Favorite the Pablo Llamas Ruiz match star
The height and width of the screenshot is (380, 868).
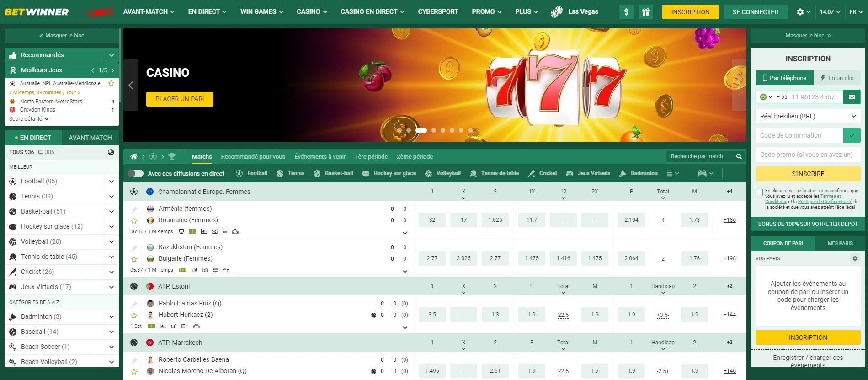[x=134, y=316]
